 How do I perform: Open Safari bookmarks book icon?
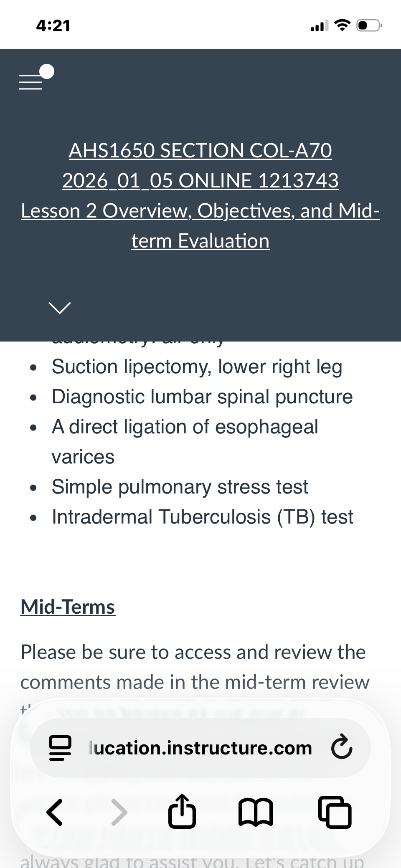(256, 812)
